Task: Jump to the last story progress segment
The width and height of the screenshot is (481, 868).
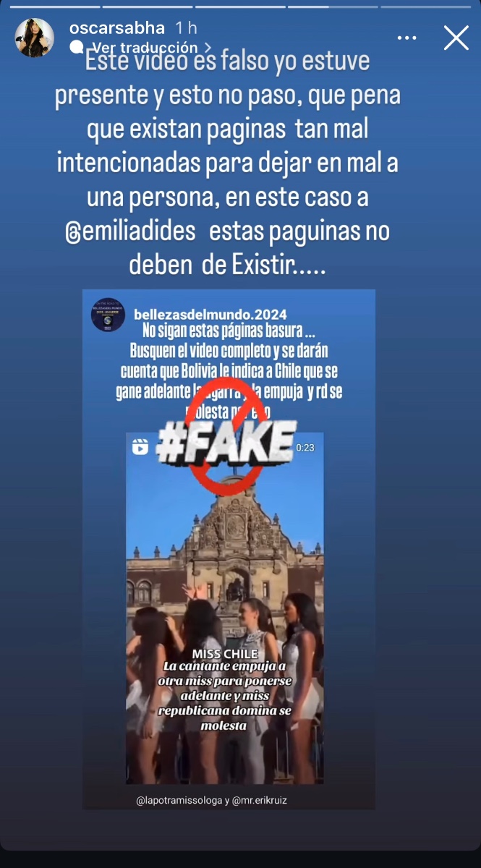Action: click(427, 7)
